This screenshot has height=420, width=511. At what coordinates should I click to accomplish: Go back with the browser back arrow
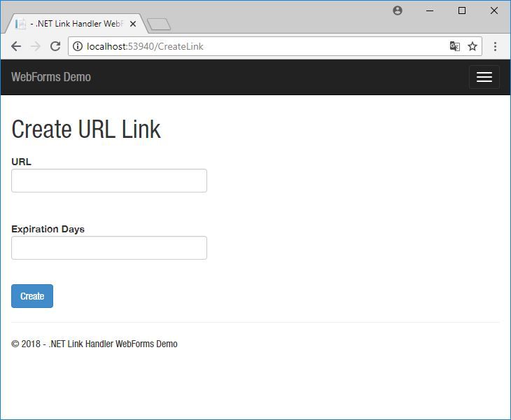pos(16,46)
